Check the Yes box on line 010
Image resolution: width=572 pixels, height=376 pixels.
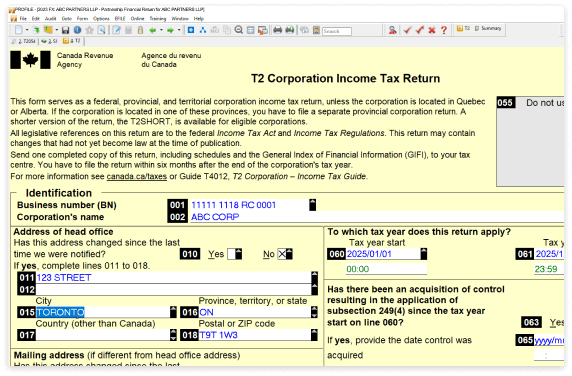point(231,254)
